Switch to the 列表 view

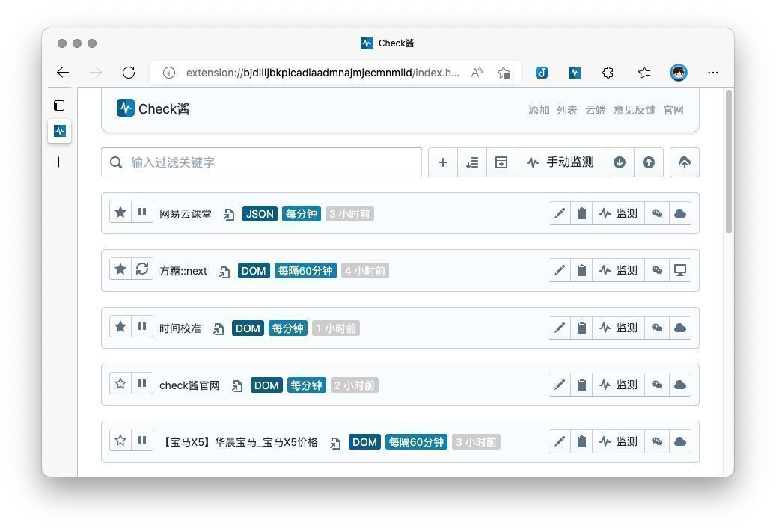click(568, 109)
